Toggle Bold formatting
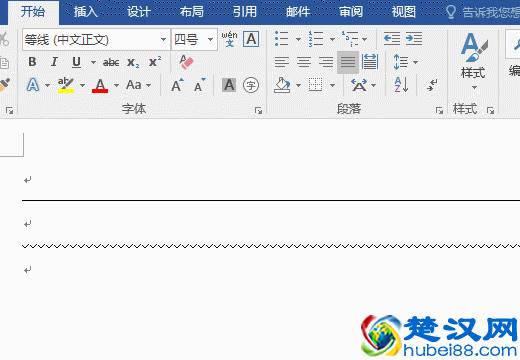520x360 pixels. [x=32, y=62]
